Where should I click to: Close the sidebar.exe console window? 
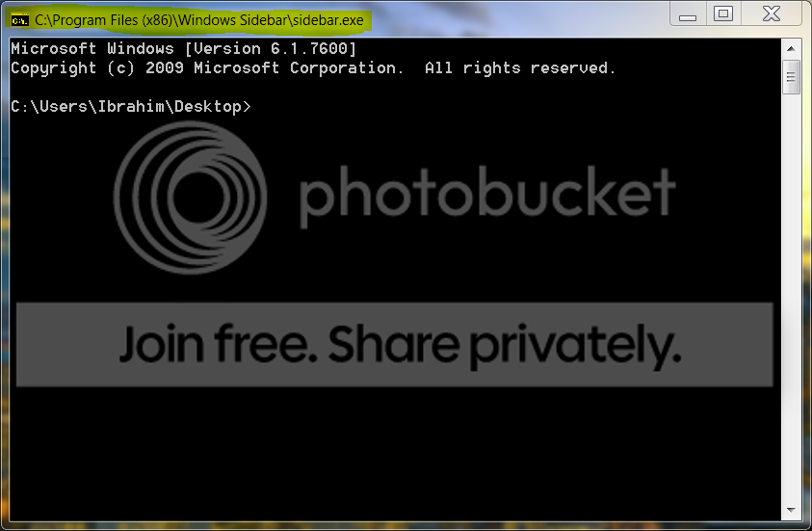click(x=772, y=13)
